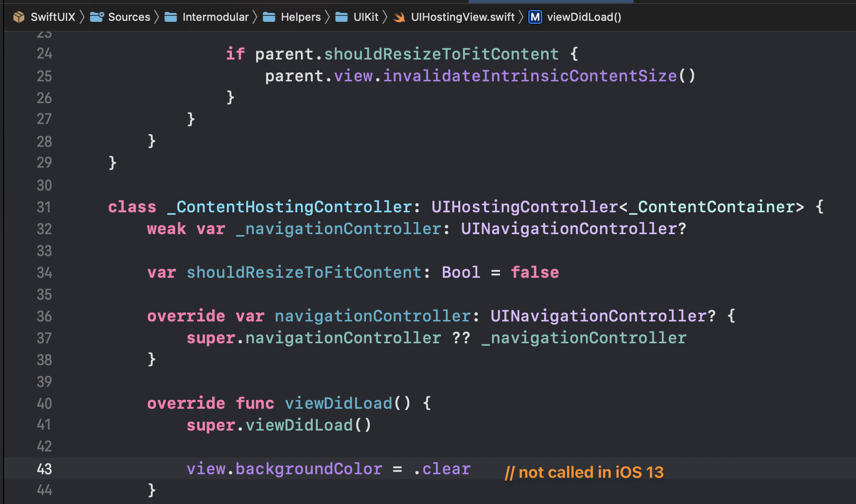Select UIKit in the jump bar
856x504 pixels.
(x=365, y=16)
